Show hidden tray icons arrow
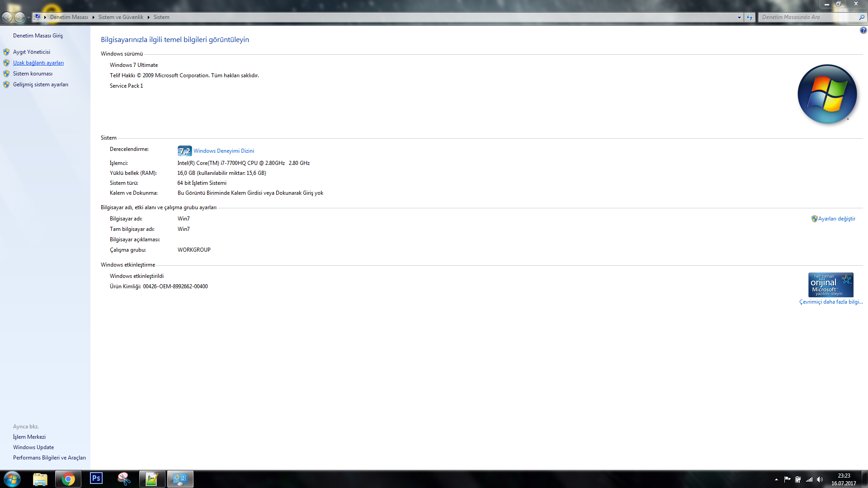Screen dimensions: 868x488 click(x=776, y=479)
